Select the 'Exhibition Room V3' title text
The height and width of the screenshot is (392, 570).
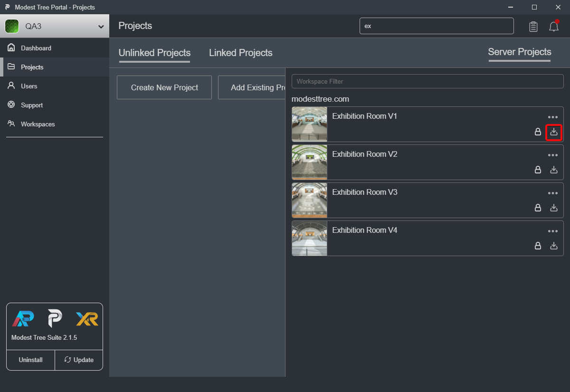[365, 192]
